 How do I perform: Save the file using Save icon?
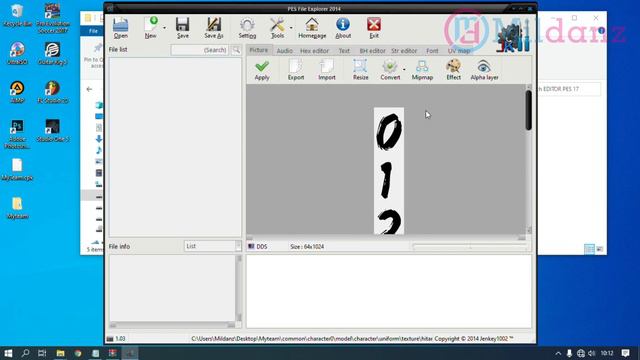click(x=182, y=28)
